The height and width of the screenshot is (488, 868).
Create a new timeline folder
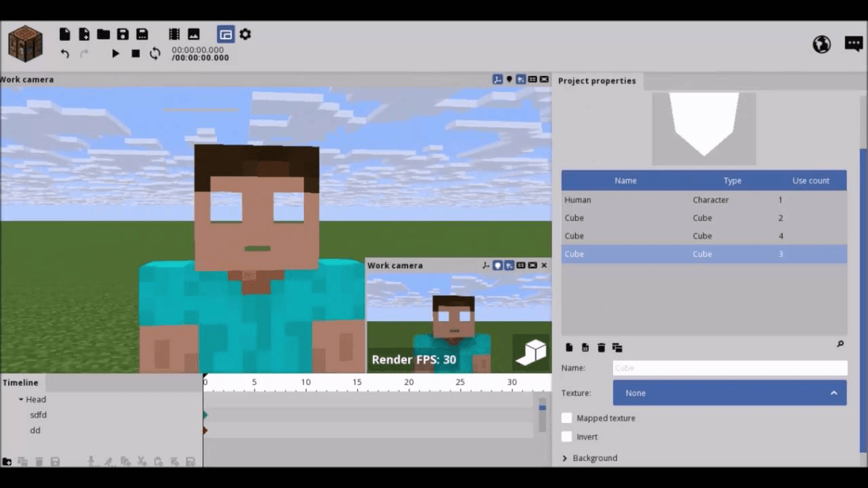click(7, 461)
